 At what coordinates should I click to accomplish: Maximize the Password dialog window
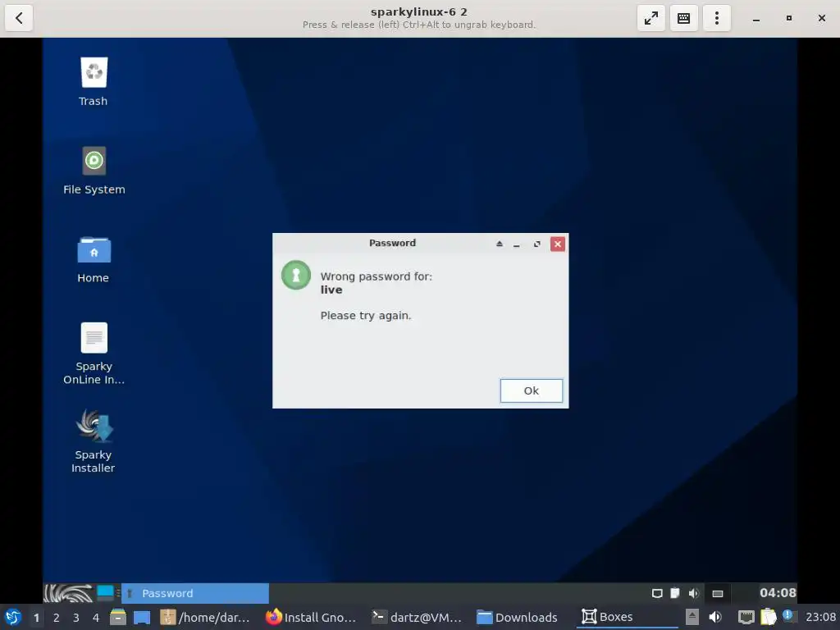[536, 244]
